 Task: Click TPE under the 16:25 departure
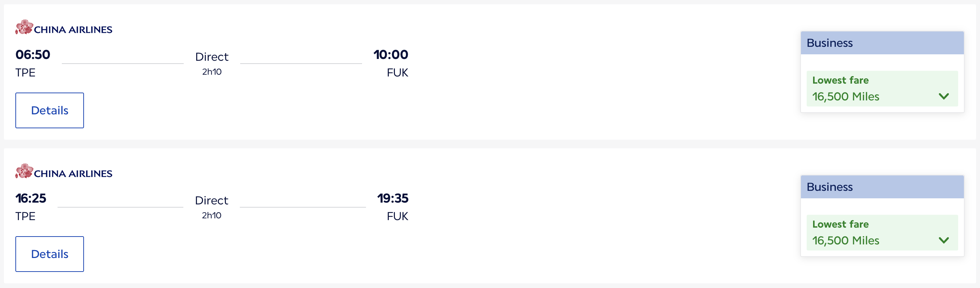point(25,217)
